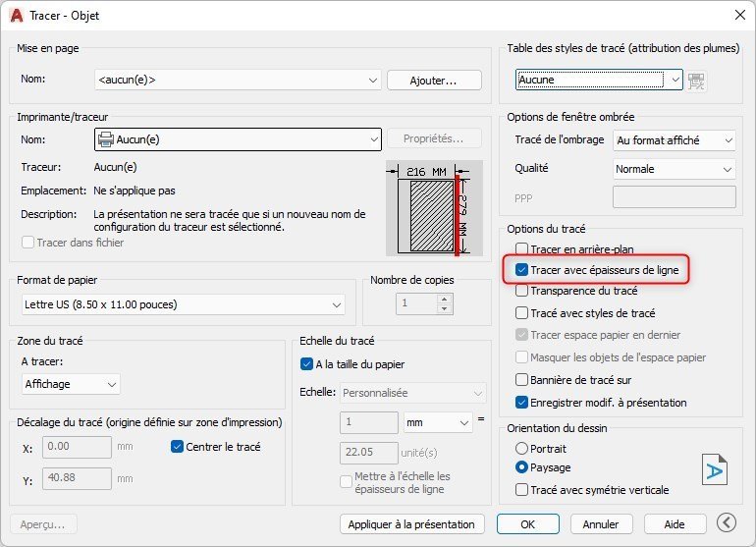Select Portrait orientation radio button
The image size is (756, 547).
coord(521,449)
